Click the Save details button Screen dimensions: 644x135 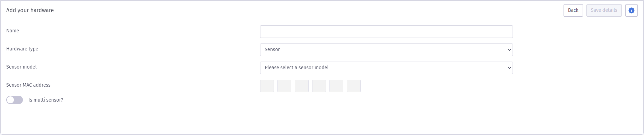tap(604, 10)
